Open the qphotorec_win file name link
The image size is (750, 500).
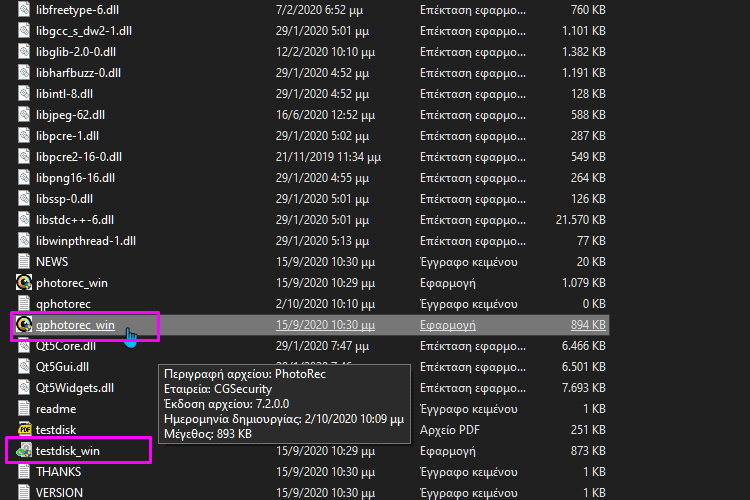[75, 325]
